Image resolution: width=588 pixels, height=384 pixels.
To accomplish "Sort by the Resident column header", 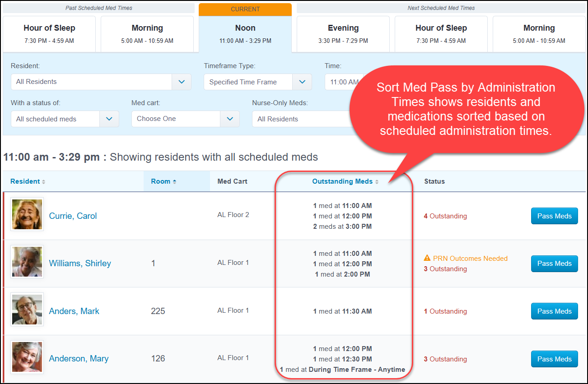I will click(x=28, y=181).
